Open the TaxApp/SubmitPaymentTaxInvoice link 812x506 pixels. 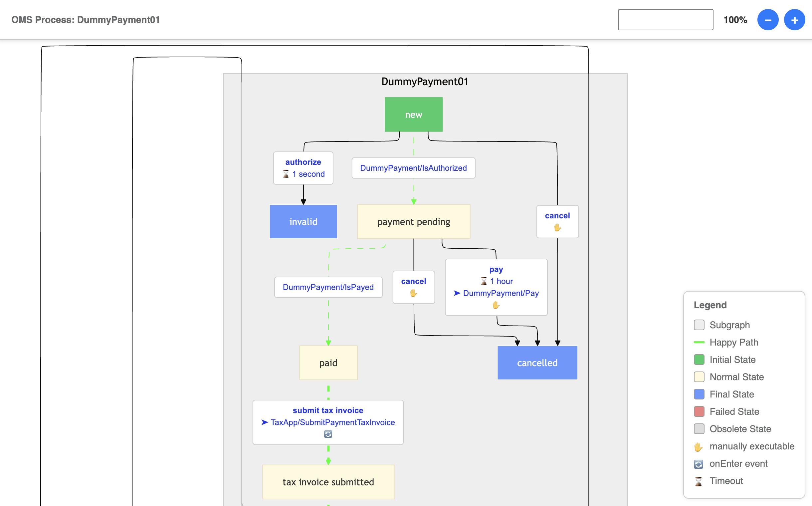pyautogui.click(x=333, y=422)
